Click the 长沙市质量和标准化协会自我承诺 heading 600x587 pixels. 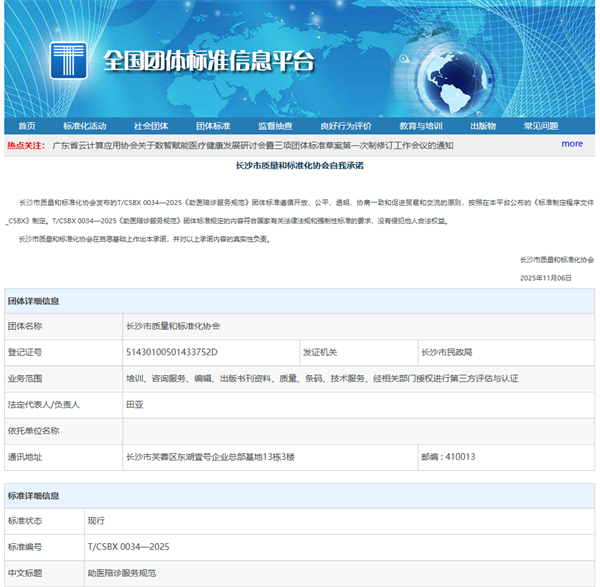tap(300, 166)
